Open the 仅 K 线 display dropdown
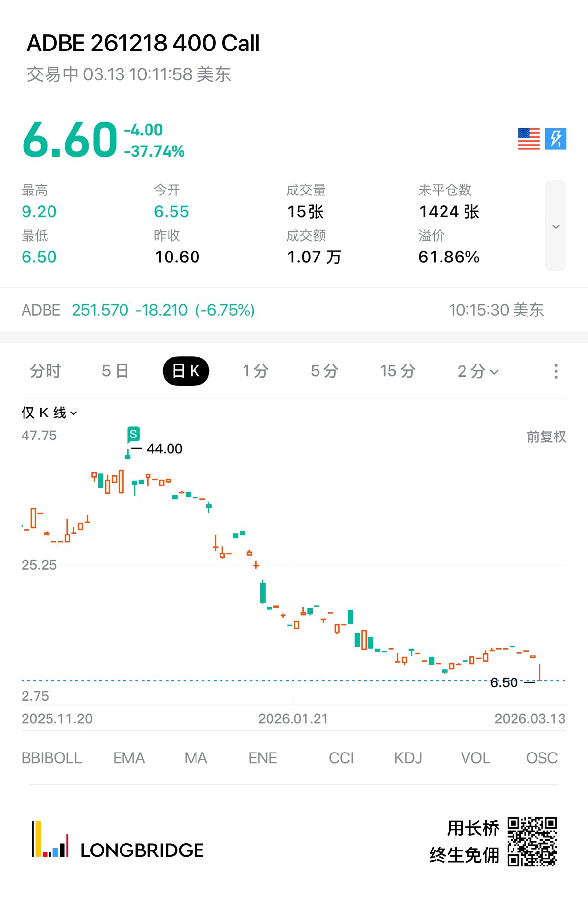 point(49,413)
